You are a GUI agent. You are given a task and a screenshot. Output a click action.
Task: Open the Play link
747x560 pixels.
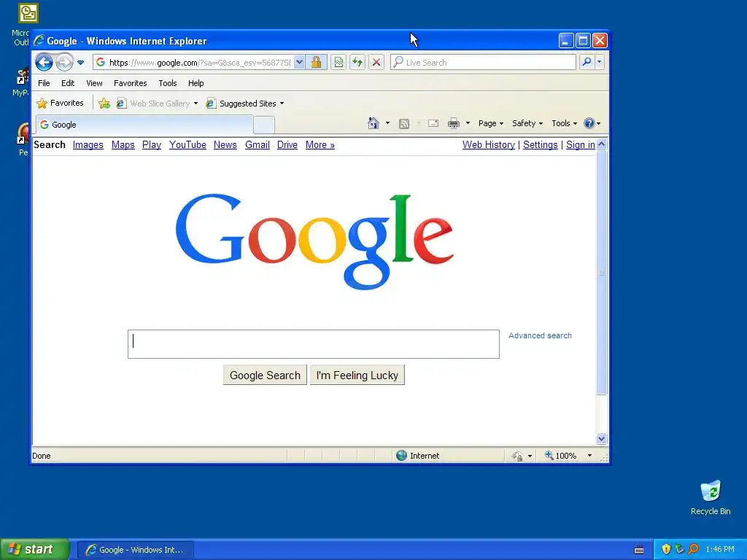[152, 145]
